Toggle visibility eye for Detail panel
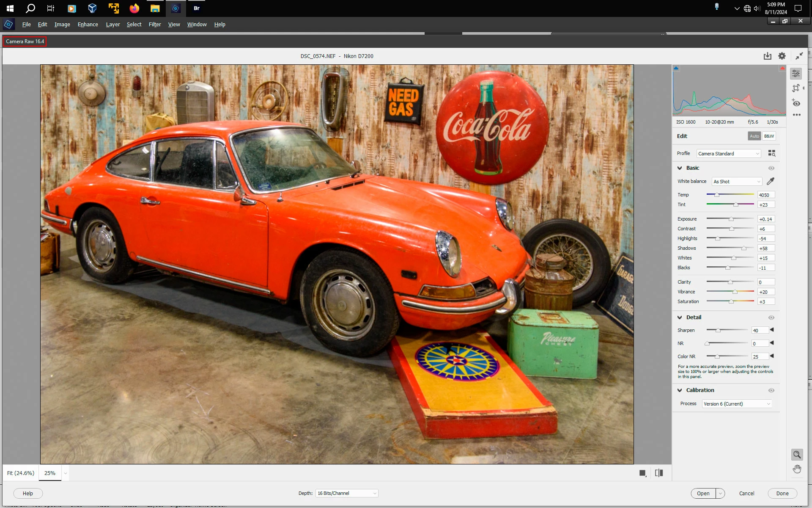 (x=771, y=317)
